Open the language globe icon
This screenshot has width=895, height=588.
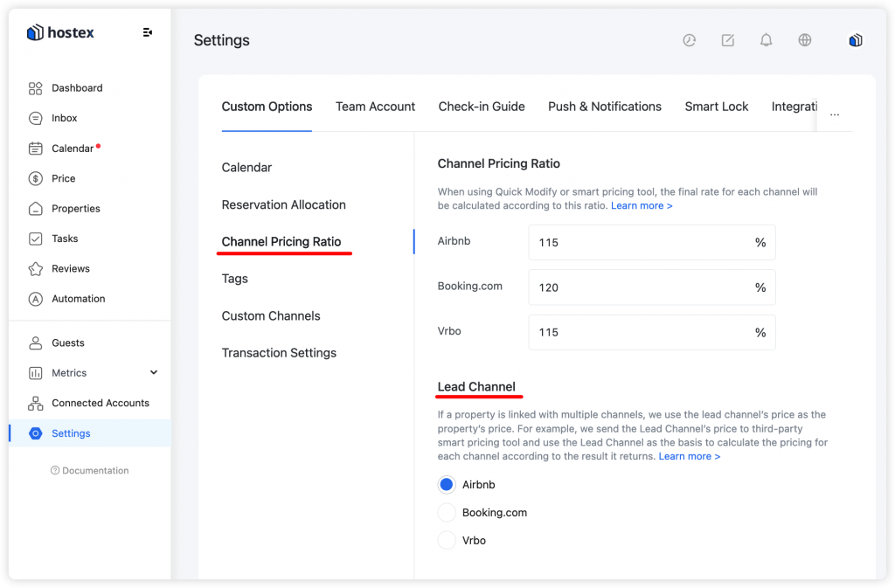pyautogui.click(x=805, y=40)
